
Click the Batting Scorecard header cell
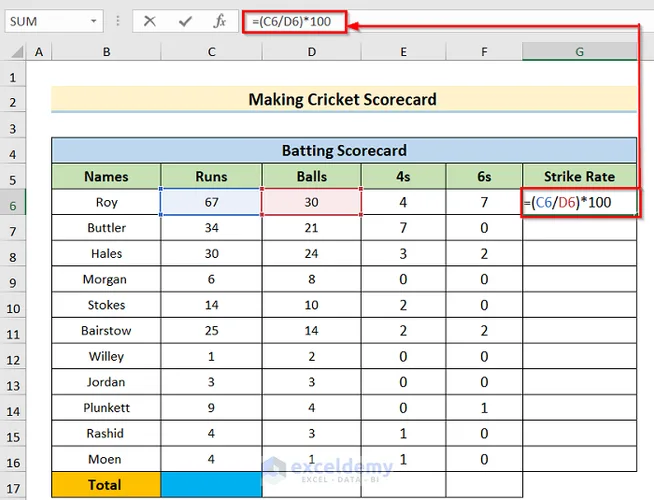coord(344,151)
